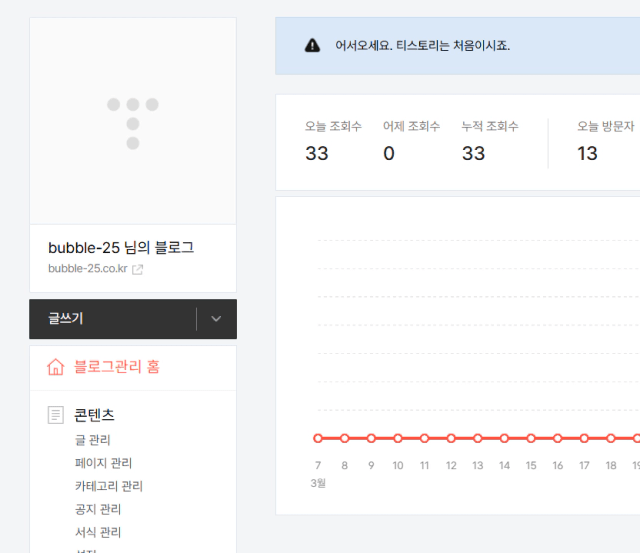Image resolution: width=640 pixels, height=553 pixels.
Task: Open 서식 관리 menu item
Action: tap(98, 532)
